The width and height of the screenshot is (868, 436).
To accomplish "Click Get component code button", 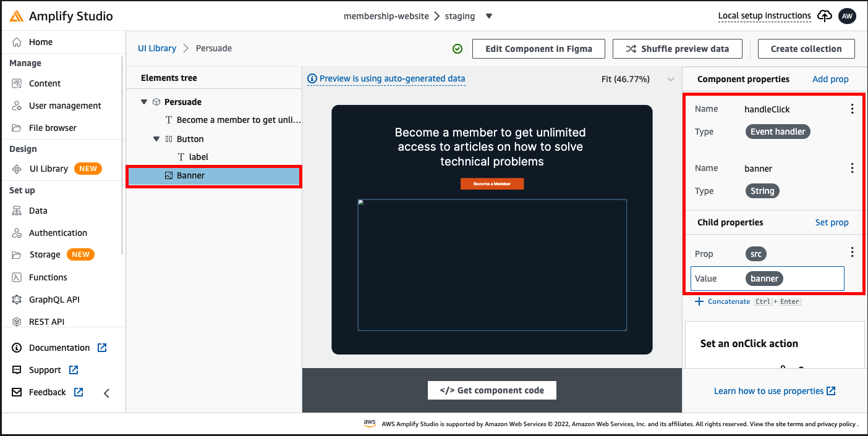I will point(492,390).
